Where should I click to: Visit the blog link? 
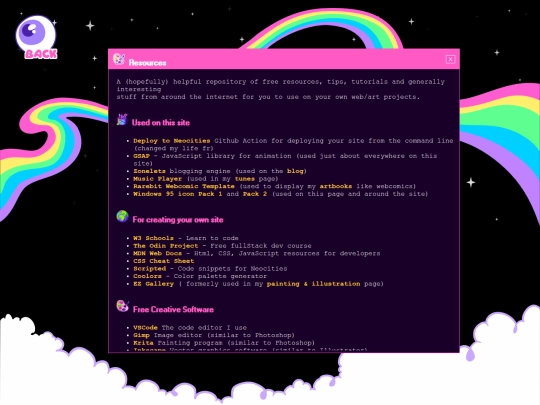click(295, 171)
